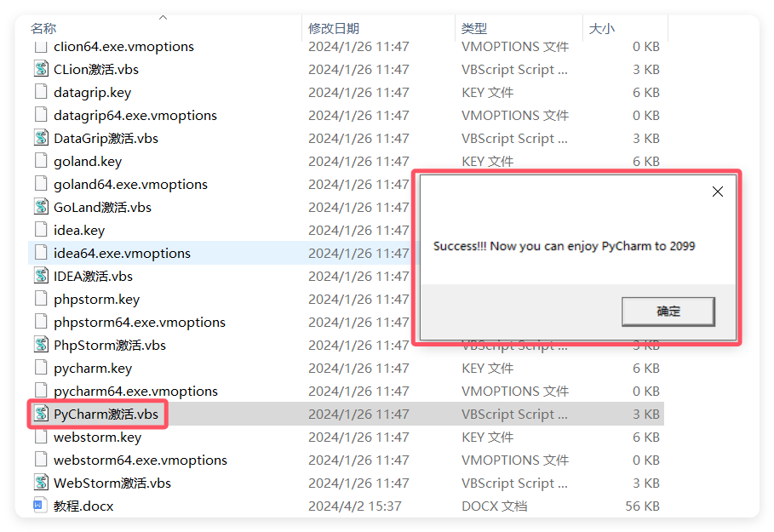The width and height of the screenshot is (774, 532).
Task: Select the file name PhpStorm激活.vbs
Action: coord(110,346)
